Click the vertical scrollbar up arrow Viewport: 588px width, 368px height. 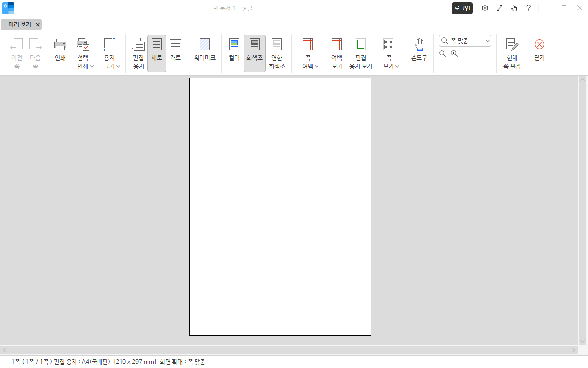tap(582, 79)
